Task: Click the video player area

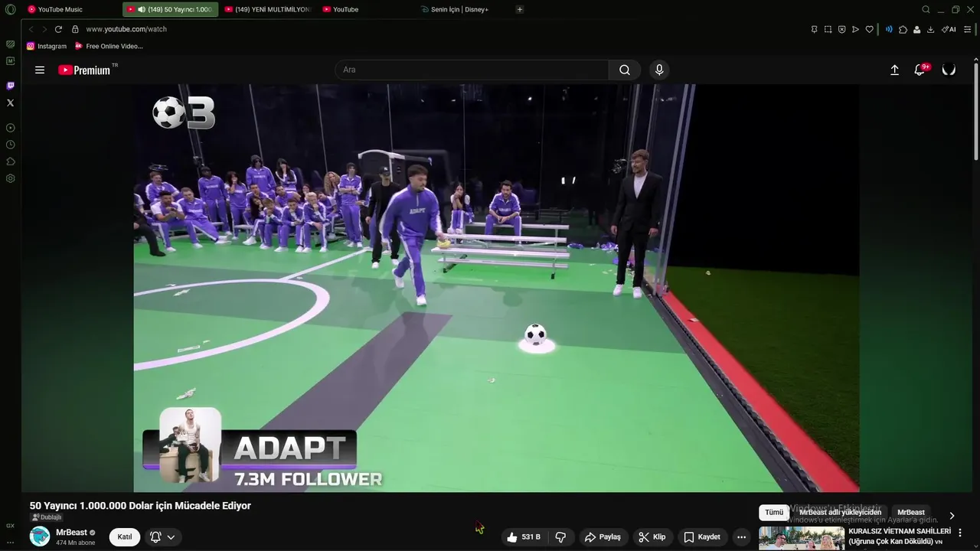Action: tap(496, 288)
